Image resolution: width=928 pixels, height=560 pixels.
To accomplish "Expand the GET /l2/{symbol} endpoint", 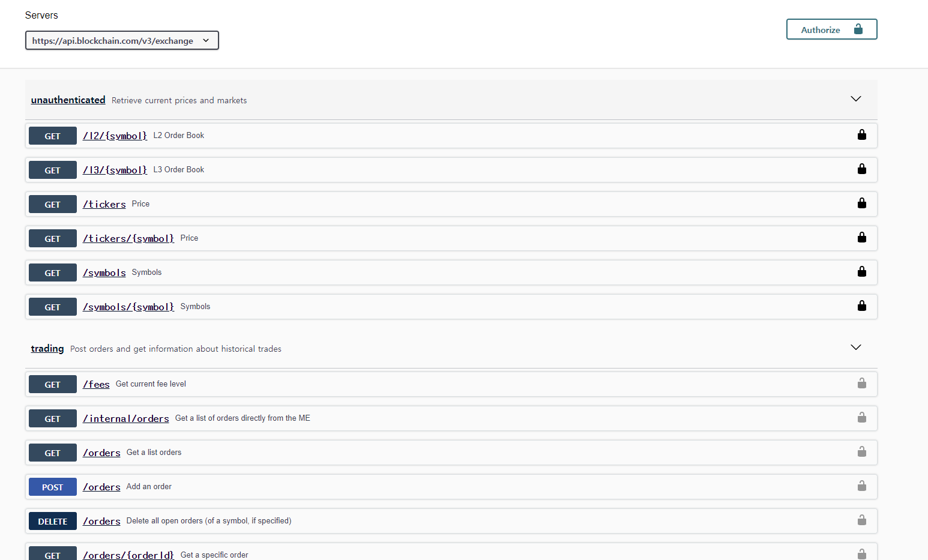I will 451,136.
